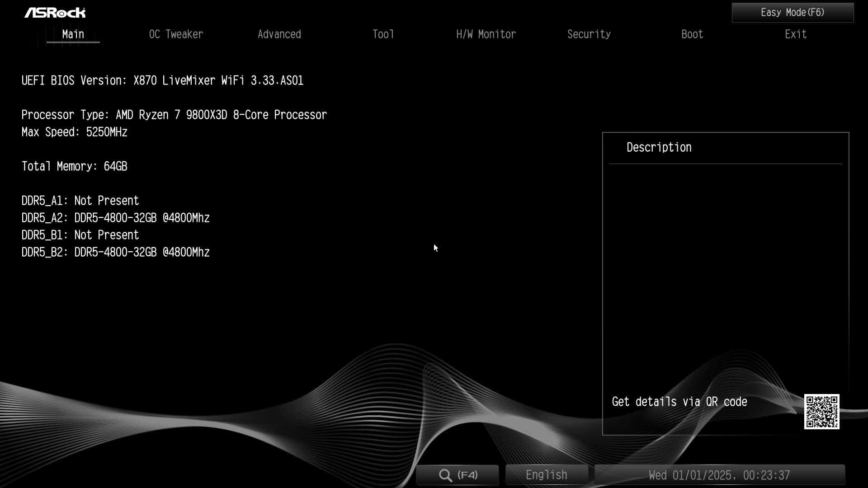Select DDR5_B1: Not Present row
The image size is (868, 488).
[x=80, y=235]
